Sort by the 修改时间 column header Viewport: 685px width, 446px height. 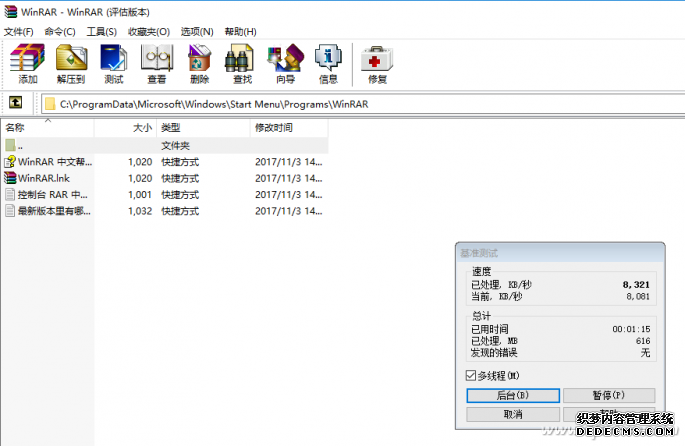point(289,128)
